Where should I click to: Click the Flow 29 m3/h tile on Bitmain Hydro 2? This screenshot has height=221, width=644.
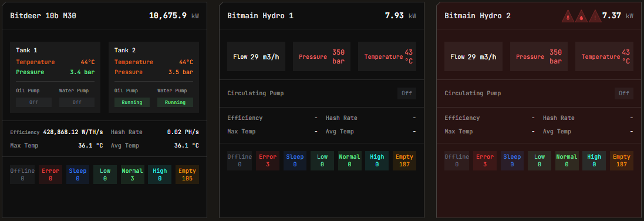(x=474, y=56)
